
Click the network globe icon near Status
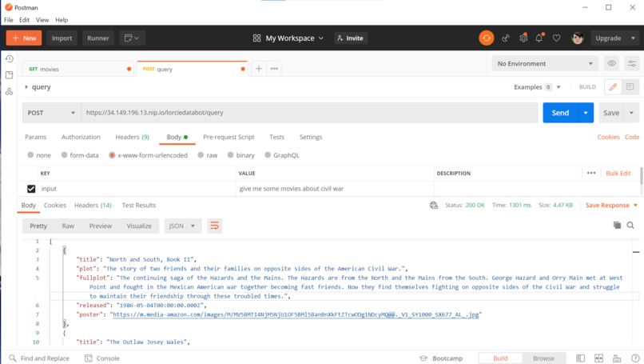coord(434,206)
